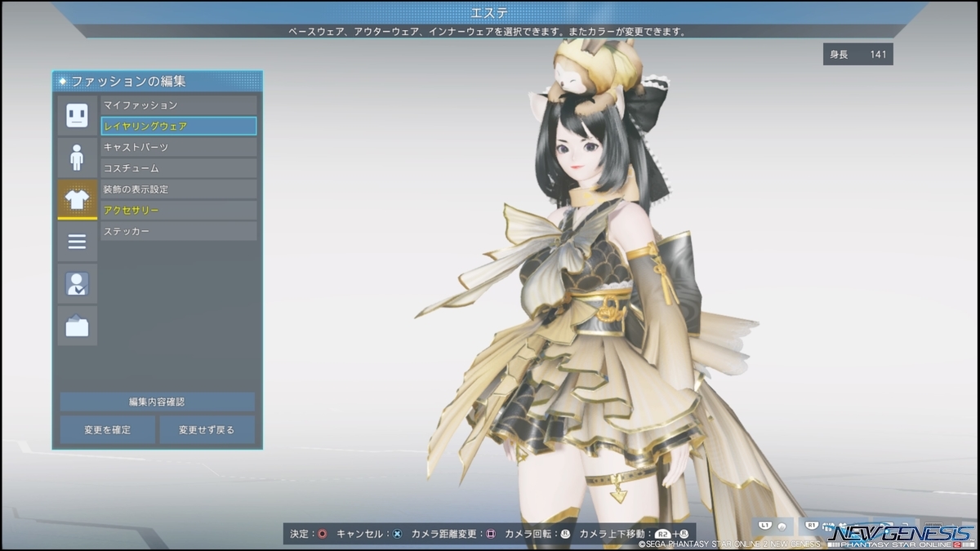Click the circle 決定 button prompt

coord(322,534)
